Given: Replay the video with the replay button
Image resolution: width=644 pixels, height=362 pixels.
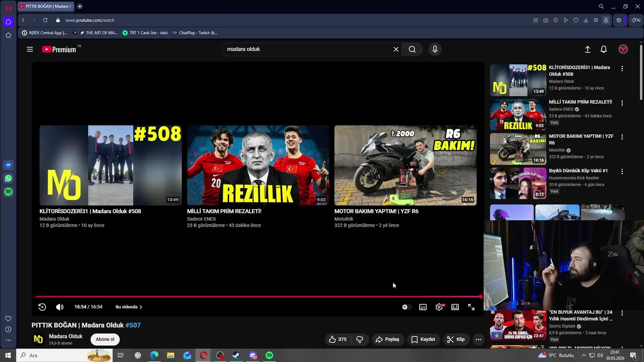Looking at the screenshot, I should click(42, 307).
